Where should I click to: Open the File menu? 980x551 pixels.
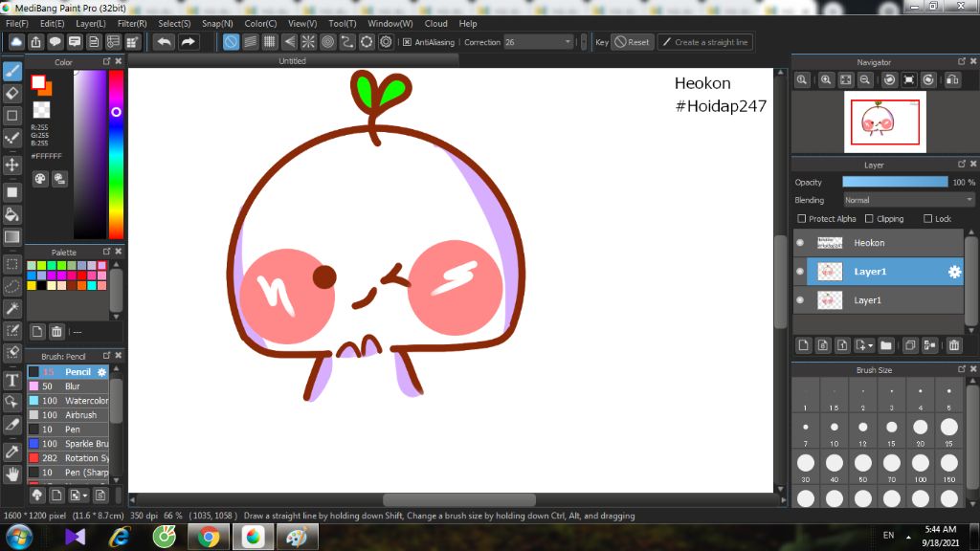[17, 24]
